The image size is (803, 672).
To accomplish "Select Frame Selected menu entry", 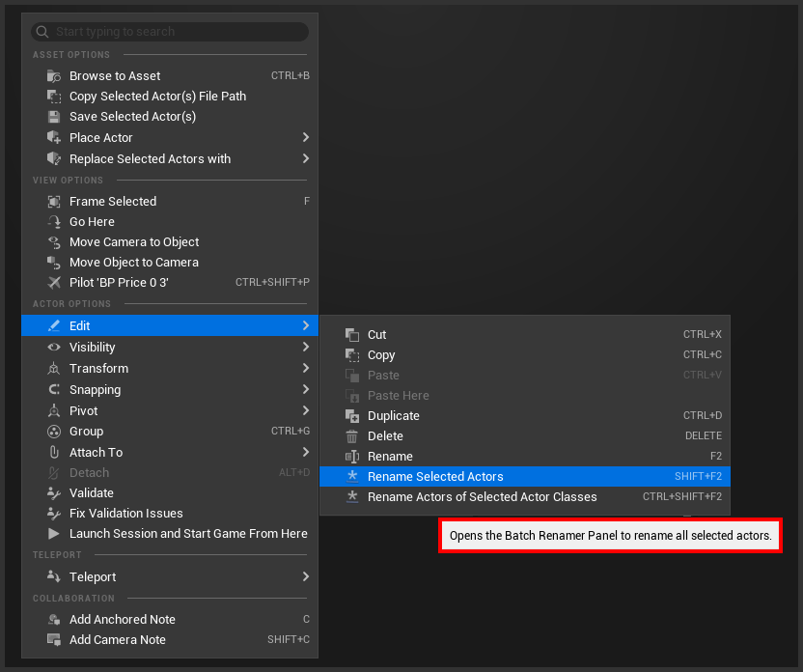I will pos(170,201).
